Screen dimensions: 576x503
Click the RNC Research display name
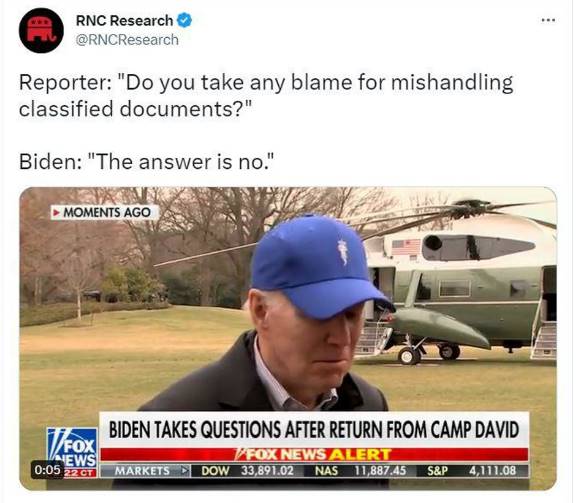click(125, 21)
